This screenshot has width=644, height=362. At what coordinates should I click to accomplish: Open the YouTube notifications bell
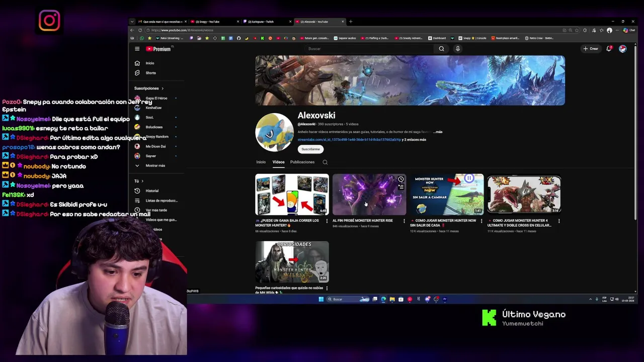coord(609,49)
